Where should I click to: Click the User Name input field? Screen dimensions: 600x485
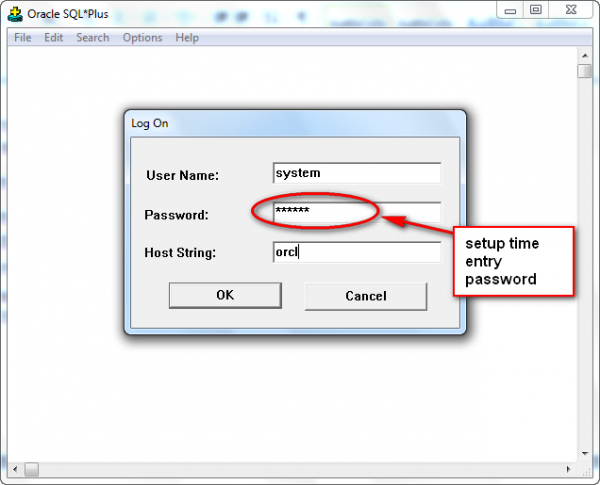click(x=357, y=173)
